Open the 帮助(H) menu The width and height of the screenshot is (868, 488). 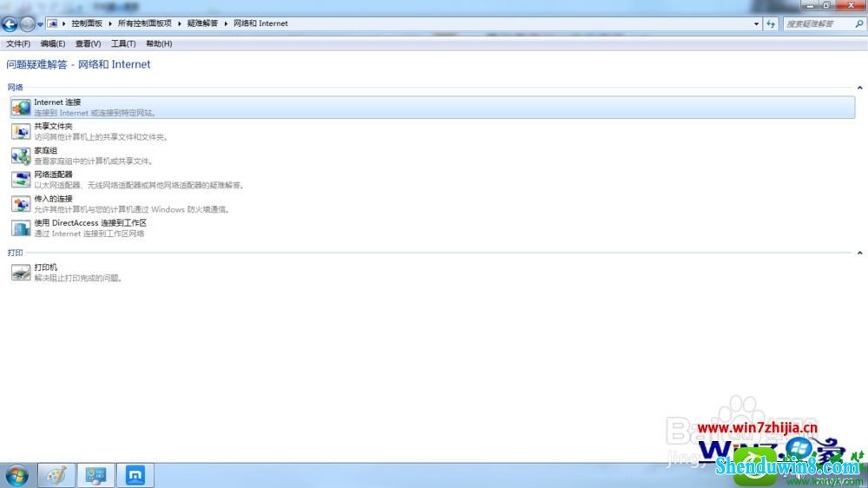pos(159,43)
